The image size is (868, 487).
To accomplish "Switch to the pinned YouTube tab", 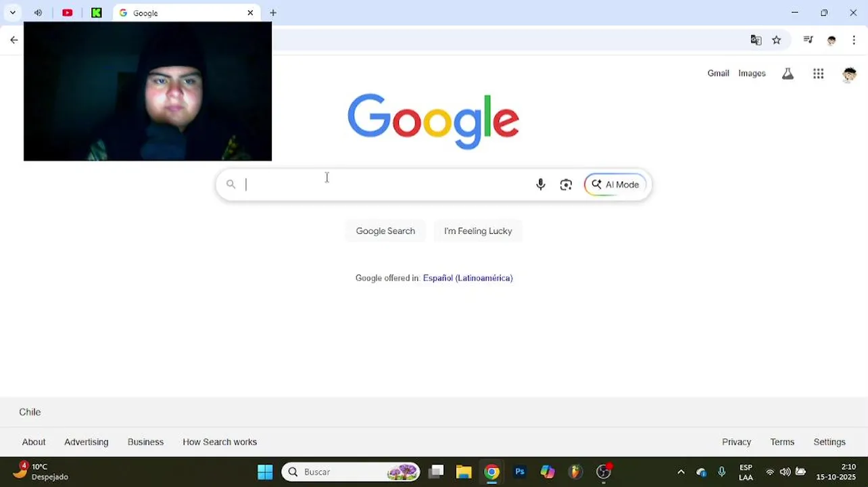I will (67, 13).
